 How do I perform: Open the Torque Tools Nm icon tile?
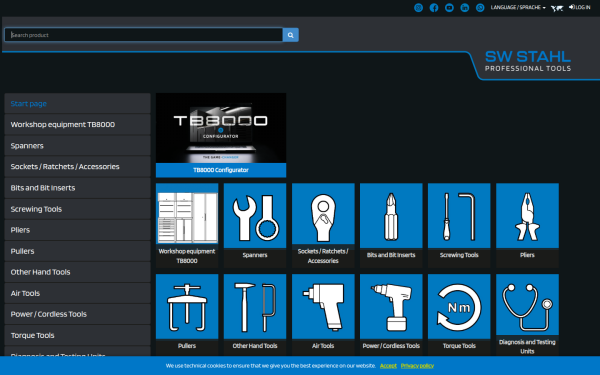click(x=459, y=315)
